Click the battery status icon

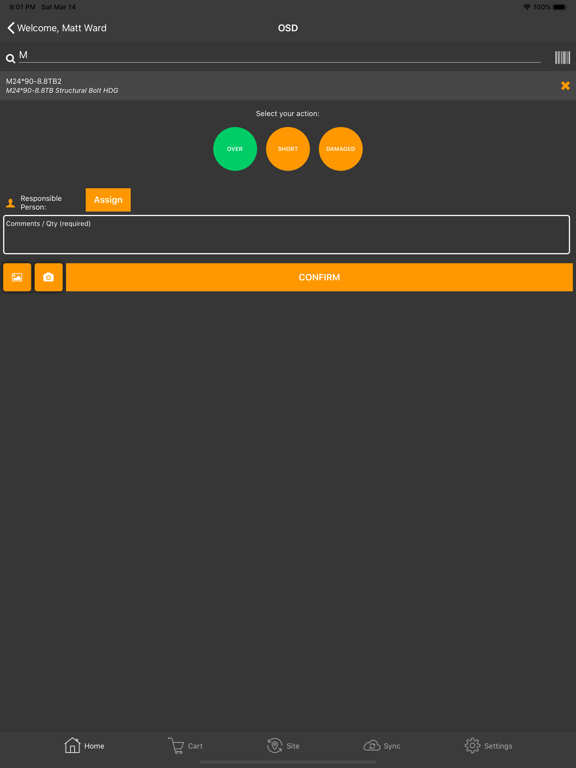[x=559, y=7]
